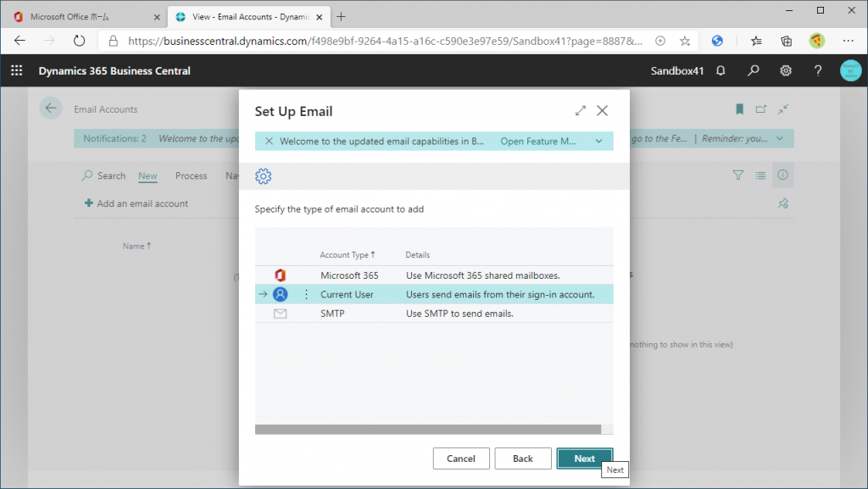Click the Open Feature Management link
The height and width of the screenshot is (489, 868).
click(x=538, y=141)
